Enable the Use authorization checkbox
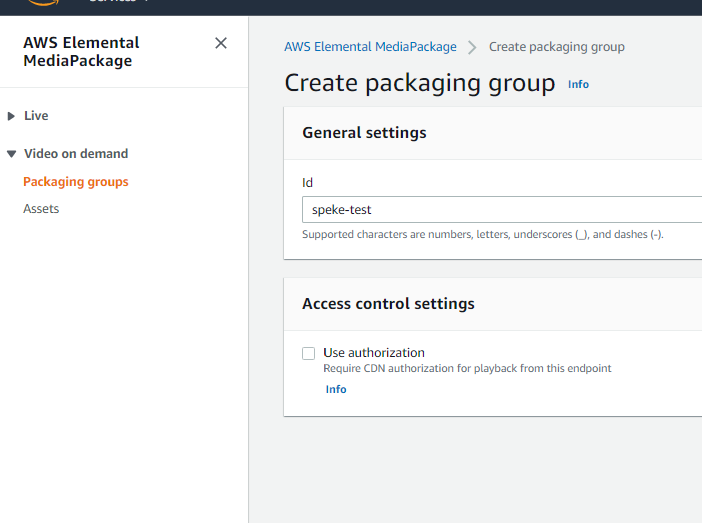The width and height of the screenshot is (702, 523). [x=309, y=353]
